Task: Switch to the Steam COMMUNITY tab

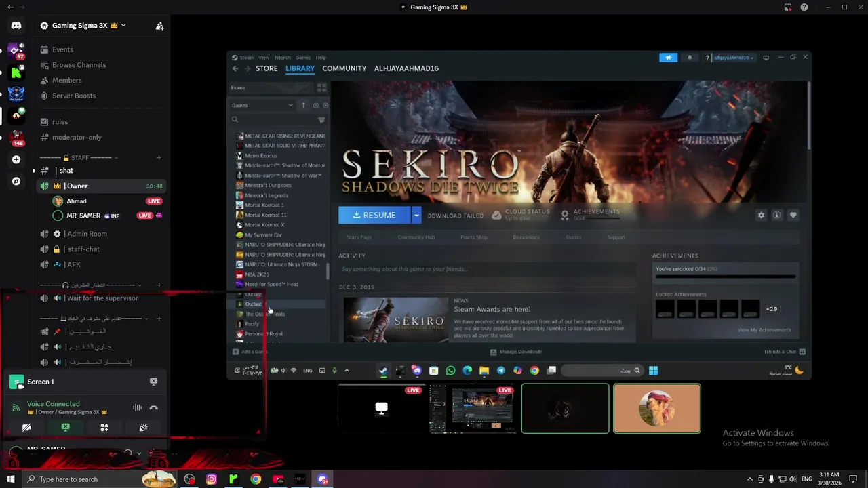Action: click(344, 68)
